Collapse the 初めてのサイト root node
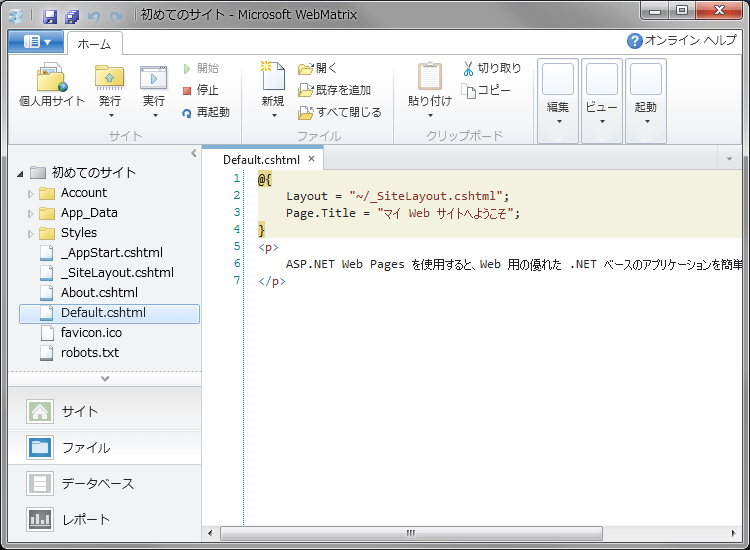The width and height of the screenshot is (750, 550). pyautogui.click(x=20, y=174)
